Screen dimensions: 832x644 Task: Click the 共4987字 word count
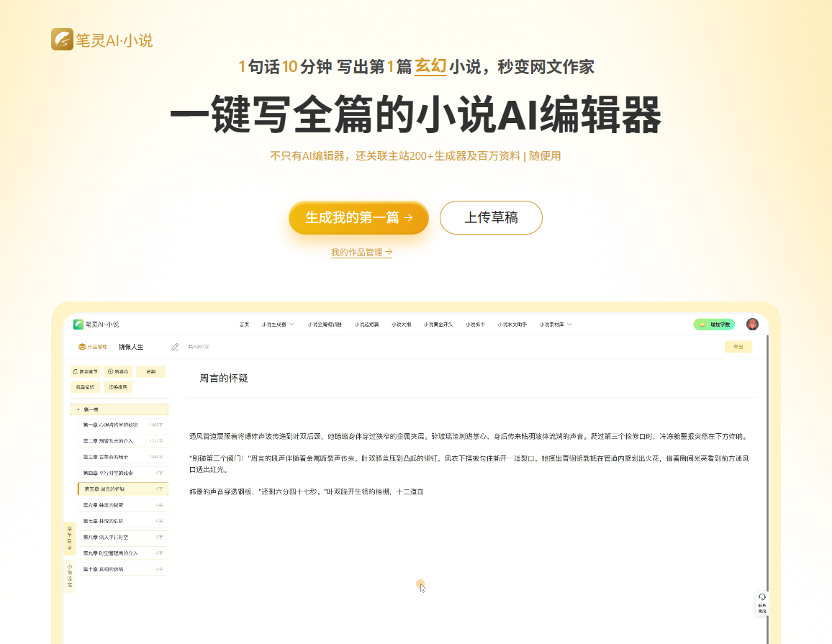pyautogui.click(x=199, y=347)
